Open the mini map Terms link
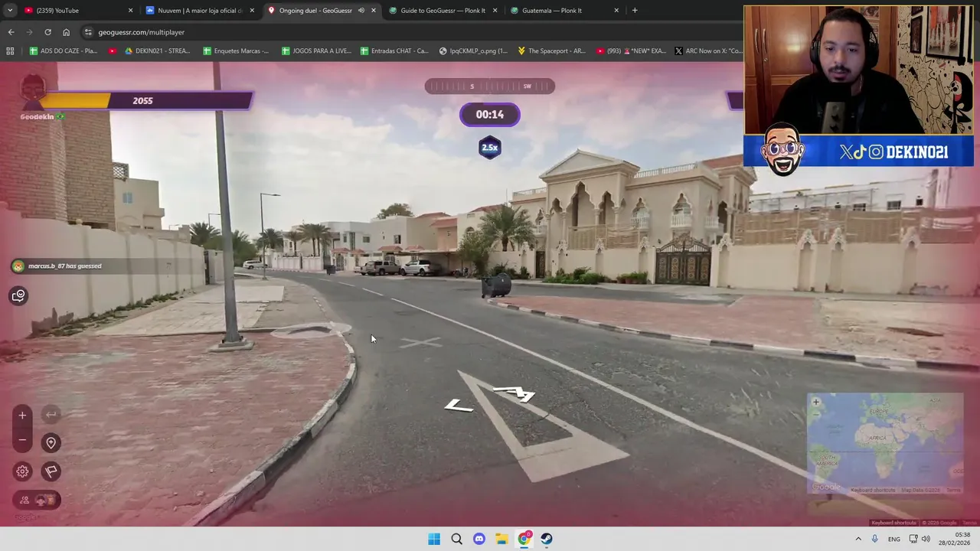This screenshot has height=551, width=980. coord(953,490)
